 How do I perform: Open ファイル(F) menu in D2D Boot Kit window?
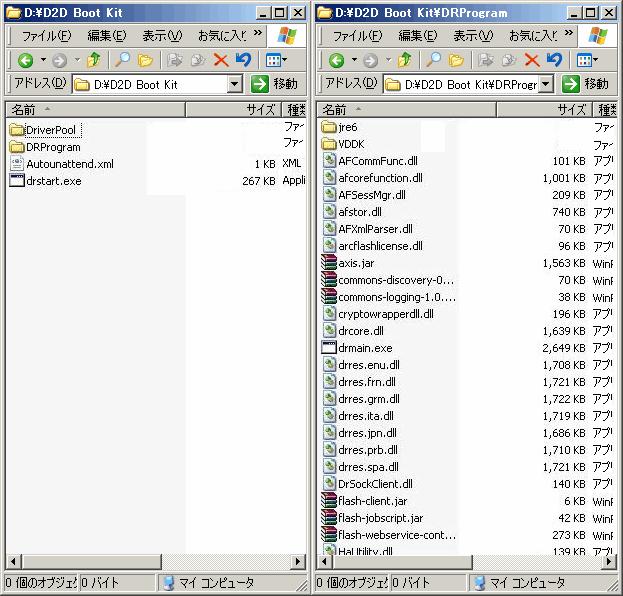point(46,36)
